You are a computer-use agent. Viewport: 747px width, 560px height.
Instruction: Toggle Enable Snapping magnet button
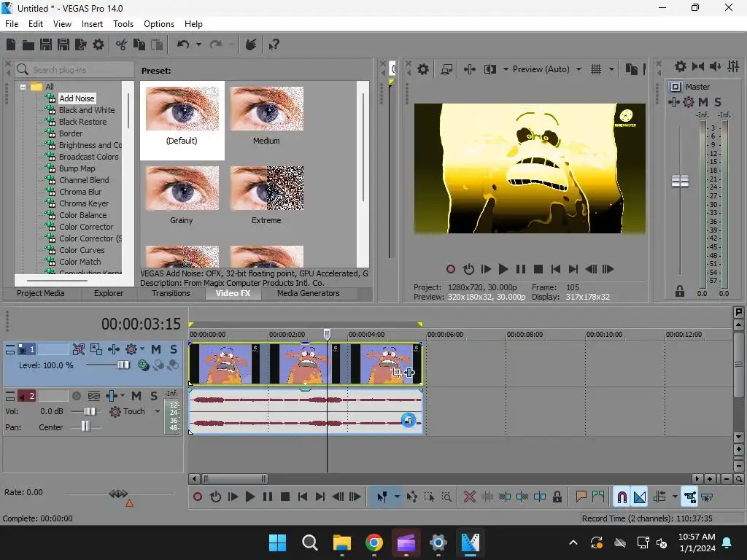pyautogui.click(x=622, y=497)
